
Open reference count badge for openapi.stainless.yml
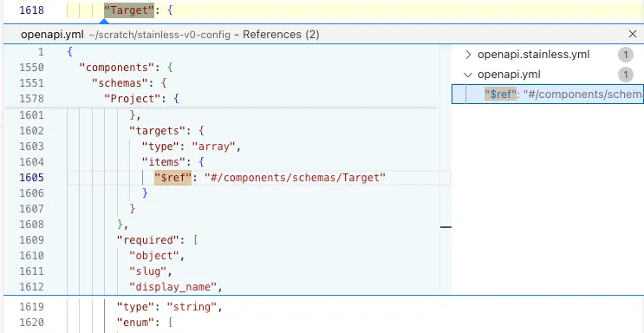click(626, 55)
